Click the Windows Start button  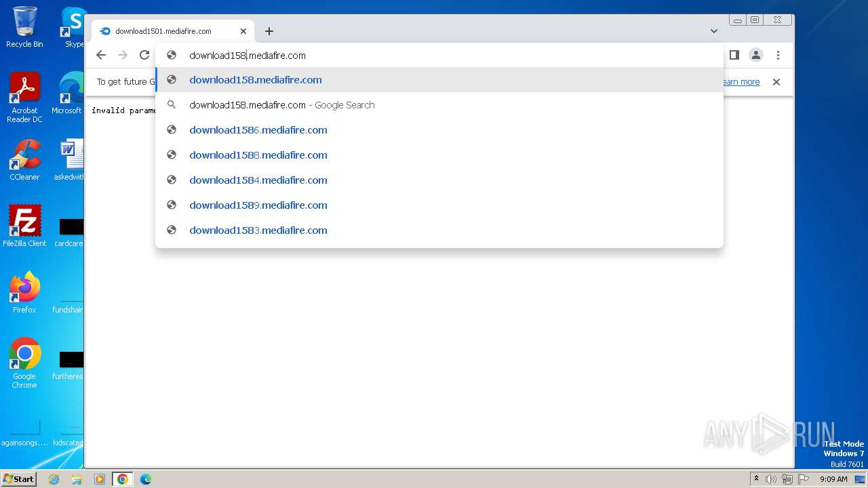[x=19, y=479]
